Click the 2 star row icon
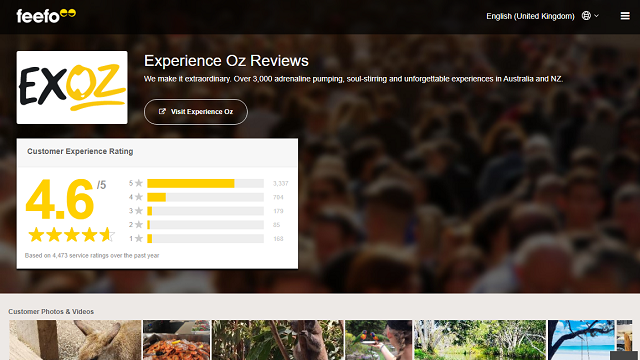Image resolution: width=640 pixels, height=360 pixels. coord(138,224)
